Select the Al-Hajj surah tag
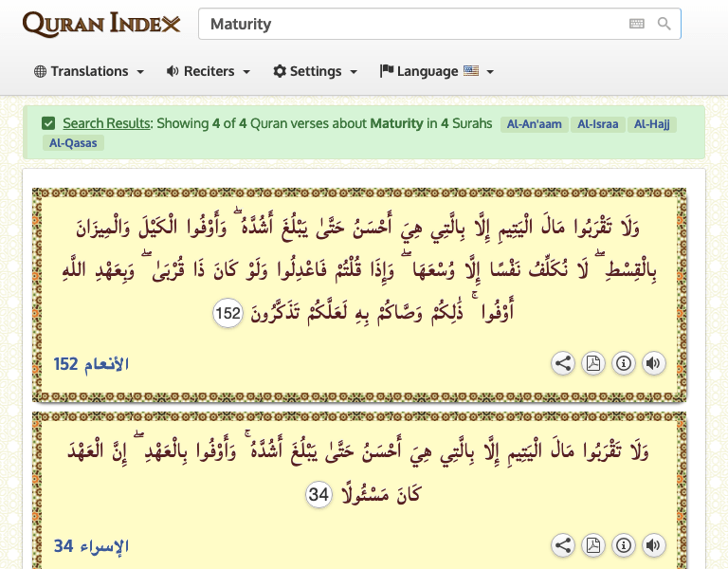 pos(653,124)
